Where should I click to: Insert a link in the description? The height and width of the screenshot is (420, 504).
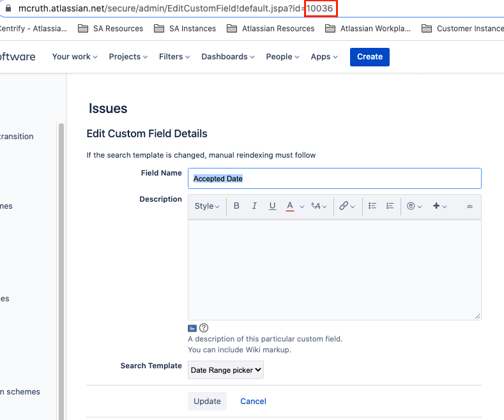pos(344,206)
